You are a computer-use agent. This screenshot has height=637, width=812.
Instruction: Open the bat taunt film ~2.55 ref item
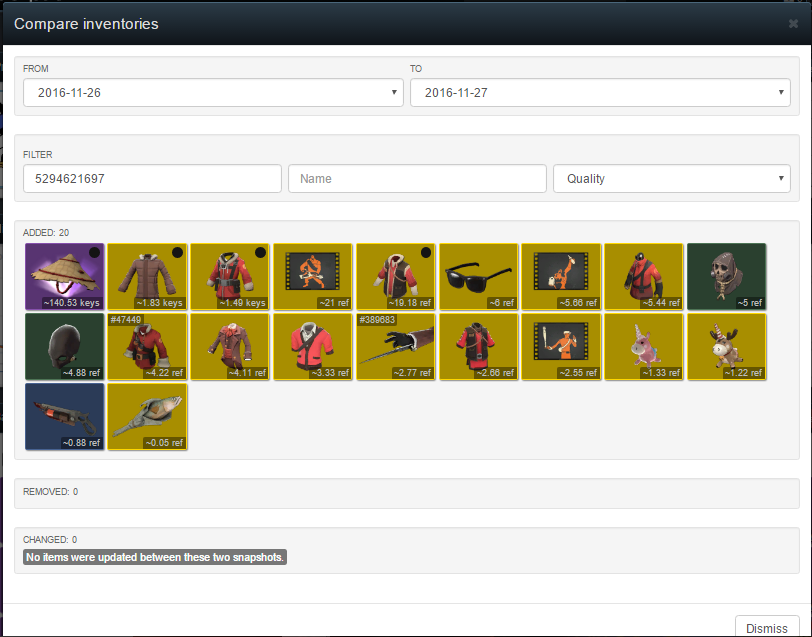561,346
